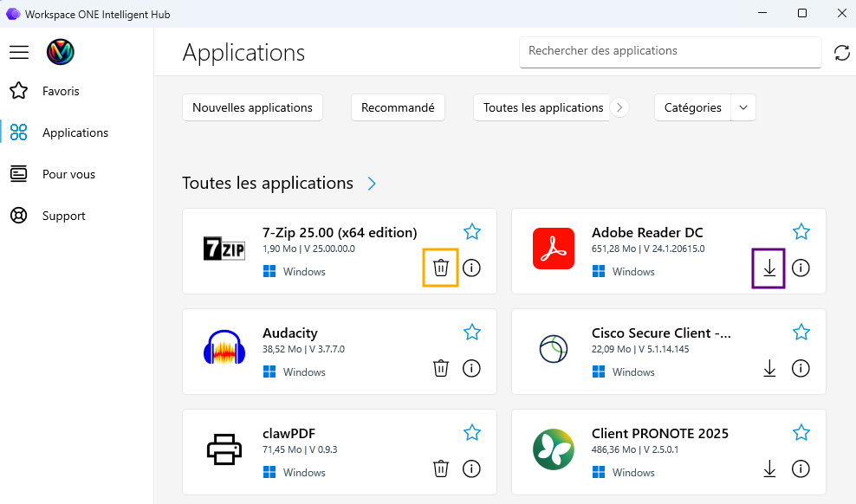Screen dimensions: 856x504
Task: Add Cisco Secure Client to favorites
Action: (801, 333)
